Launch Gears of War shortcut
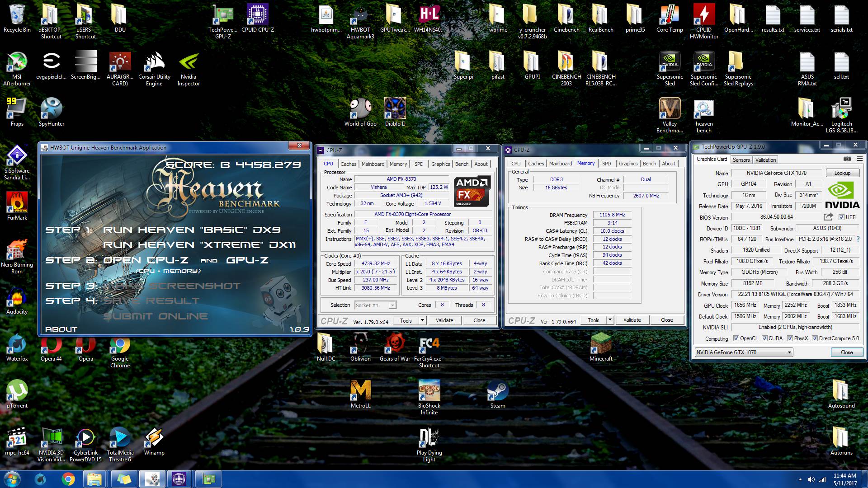 [x=395, y=347]
